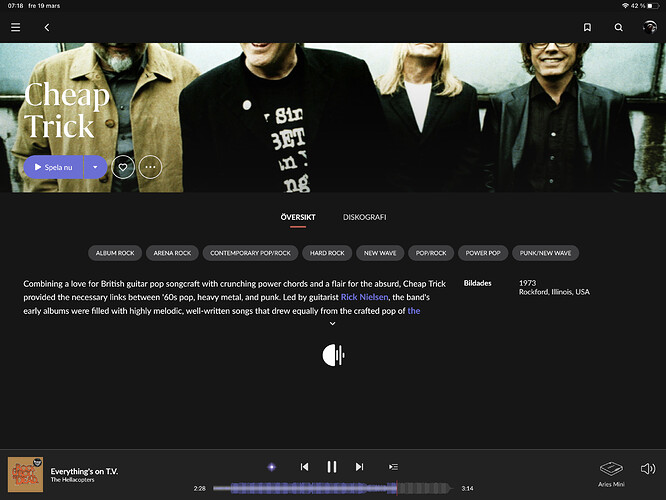666x500 pixels.
Task: Seek within the waveform progress bar
Action: tap(333, 489)
